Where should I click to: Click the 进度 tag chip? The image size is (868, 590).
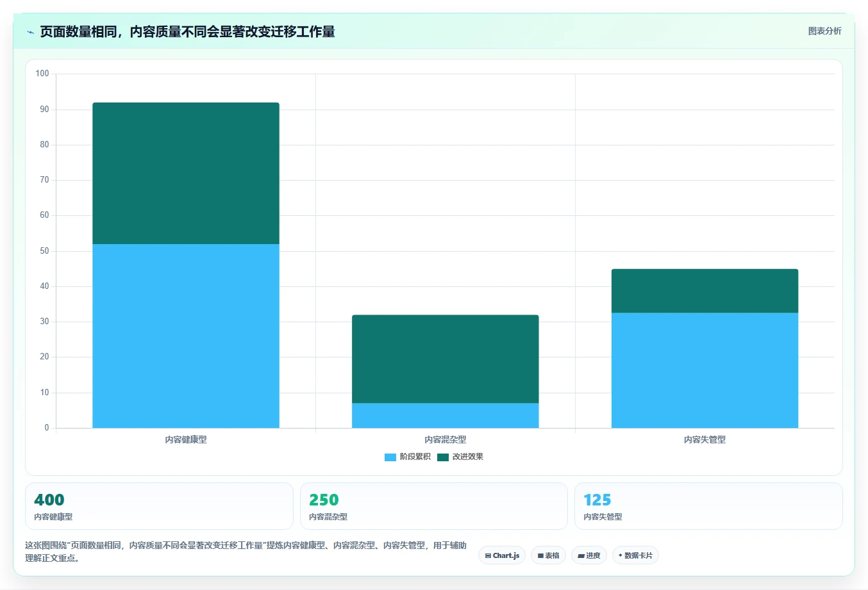click(588, 555)
